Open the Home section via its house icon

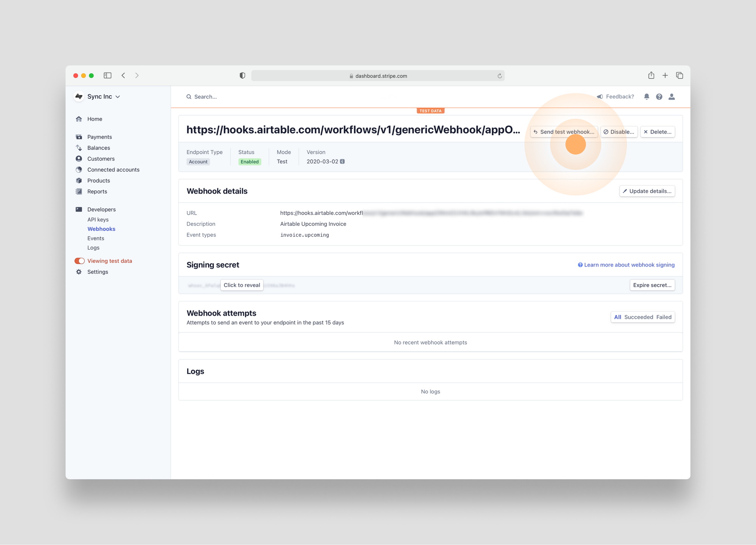pyautogui.click(x=79, y=119)
